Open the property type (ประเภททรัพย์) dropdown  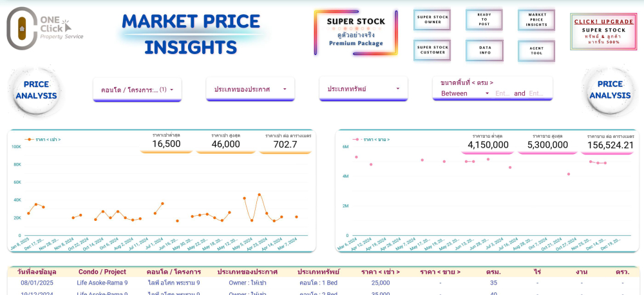pyautogui.click(x=363, y=89)
